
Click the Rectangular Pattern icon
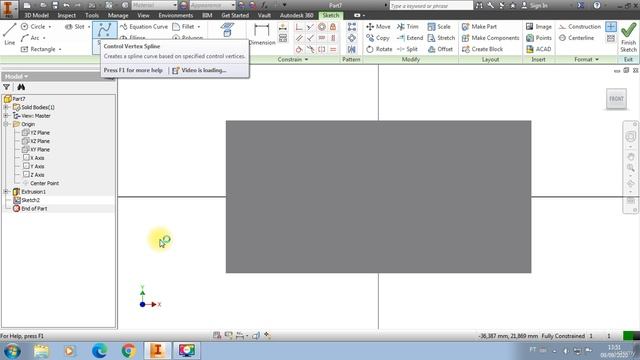tap(351, 27)
